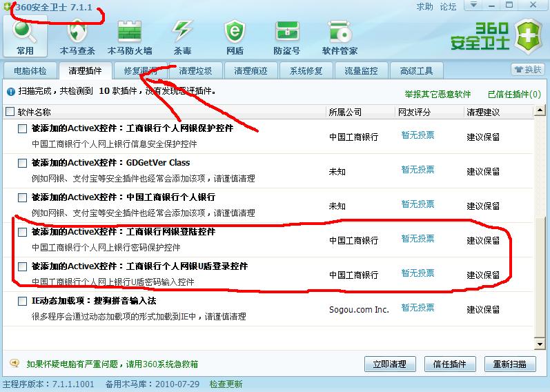
Task: Open 软件管家 software manager
Action: (340, 37)
